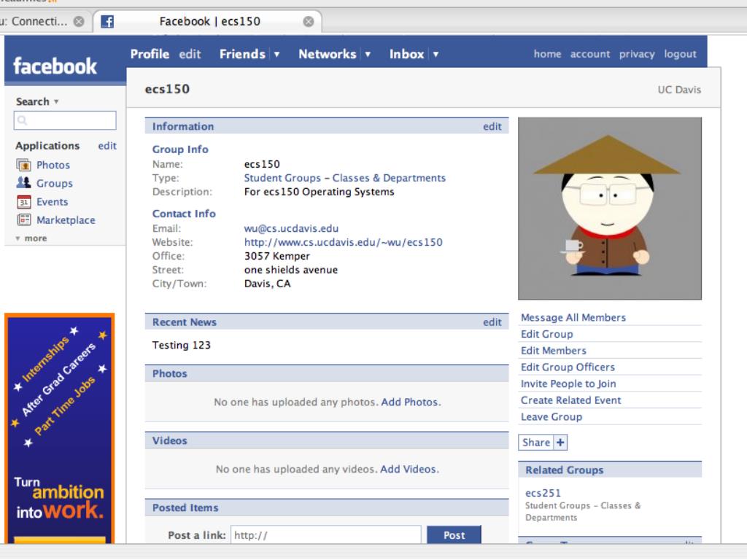Open the ecs150 website URL link
Image resolution: width=747 pixels, height=560 pixels.
pos(344,242)
